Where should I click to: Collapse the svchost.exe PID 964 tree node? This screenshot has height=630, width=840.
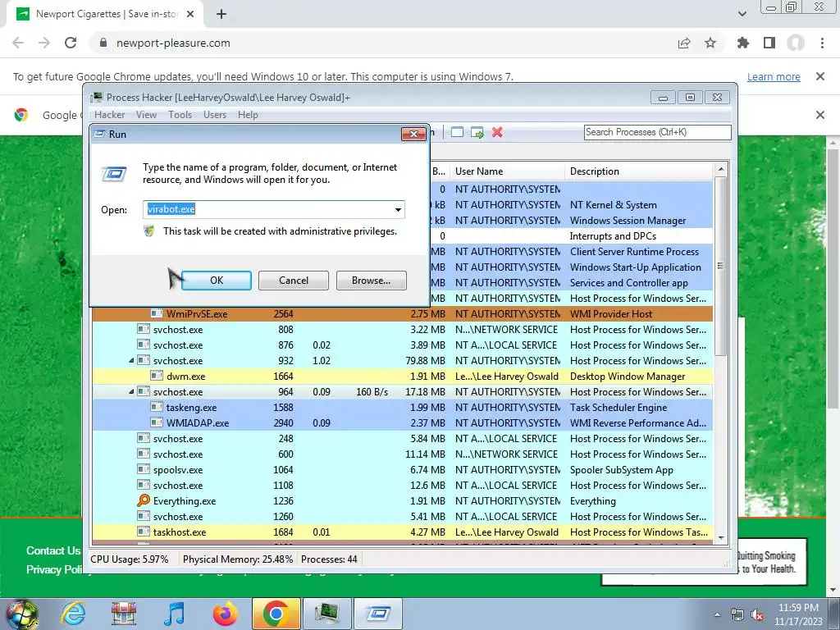pos(131,391)
